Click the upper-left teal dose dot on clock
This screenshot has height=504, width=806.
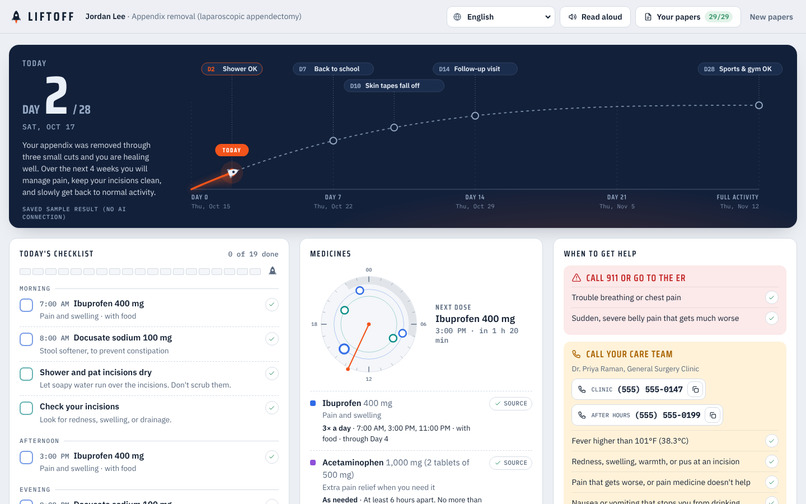coord(344,310)
